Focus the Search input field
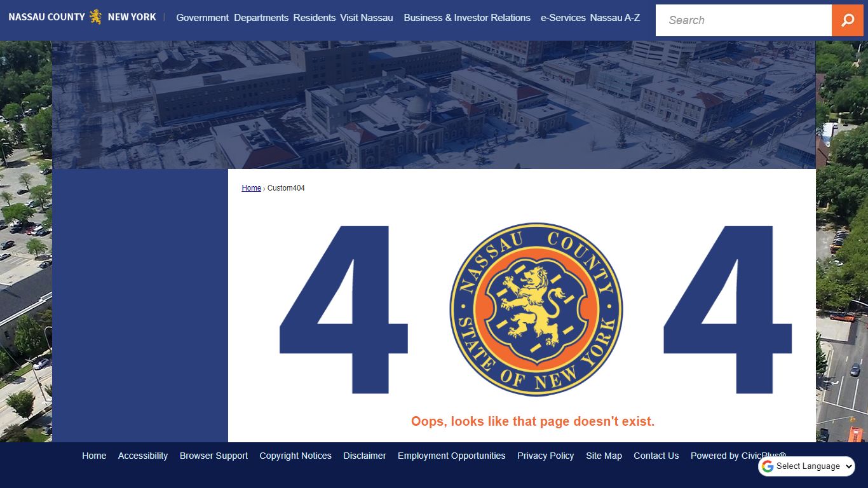 click(743, 20)
